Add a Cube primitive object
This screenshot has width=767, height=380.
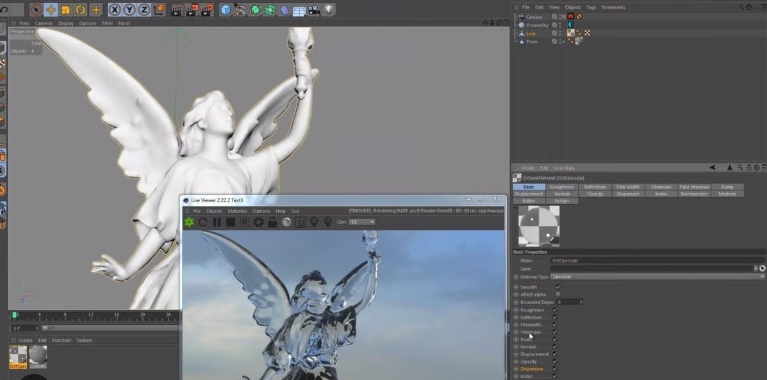(x=226, y=10)
